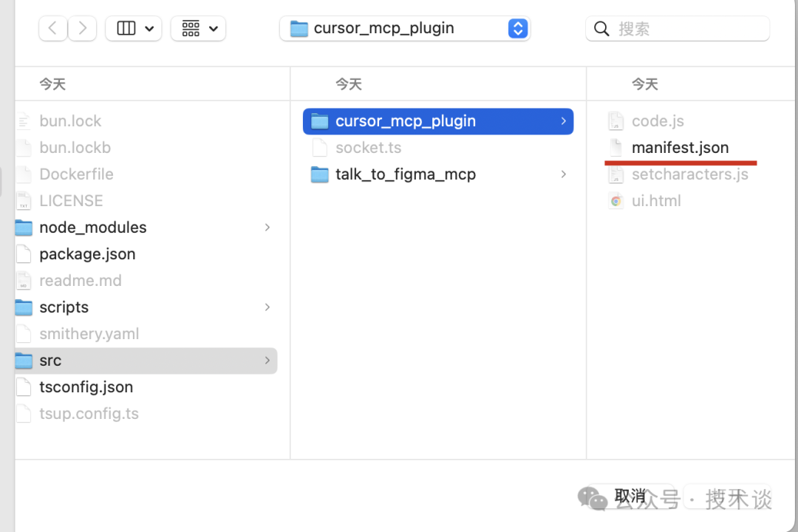Expand node_modules with its chevron

pyautogui.click(x=267, y=228)
